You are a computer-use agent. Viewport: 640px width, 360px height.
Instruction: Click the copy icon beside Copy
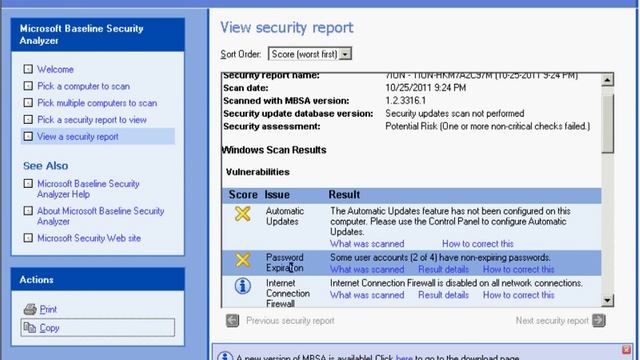(x=30, y=327)
